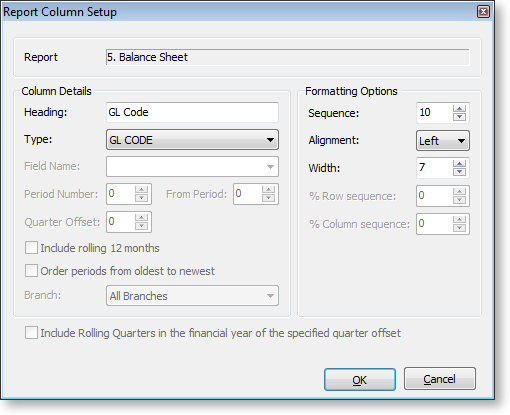Screen dimensions: 510x415
Task: Open the Alignment dropdown showing Left
Action: click(443, 140)
